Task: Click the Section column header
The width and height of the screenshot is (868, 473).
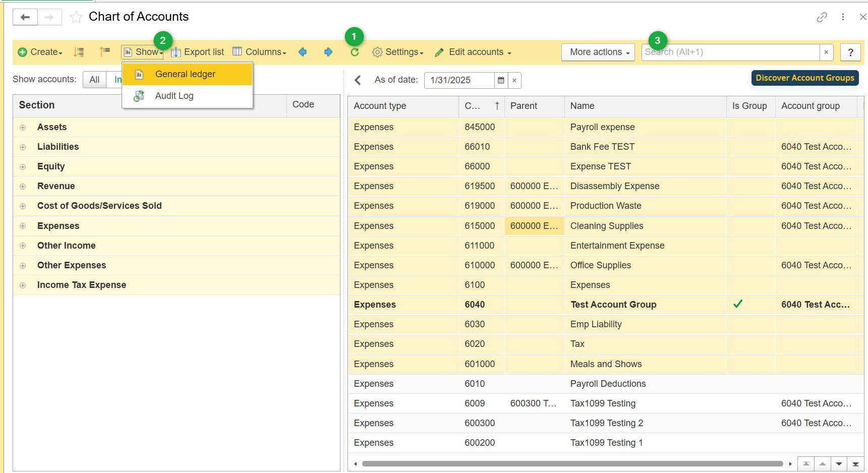Action: [150, 105]
